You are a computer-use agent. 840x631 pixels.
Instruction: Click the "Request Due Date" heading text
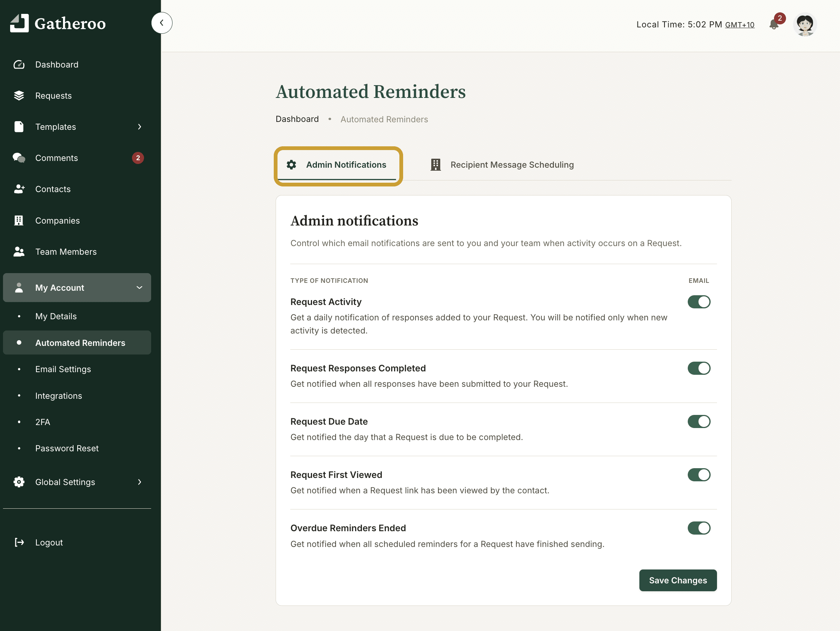[329, 422]
